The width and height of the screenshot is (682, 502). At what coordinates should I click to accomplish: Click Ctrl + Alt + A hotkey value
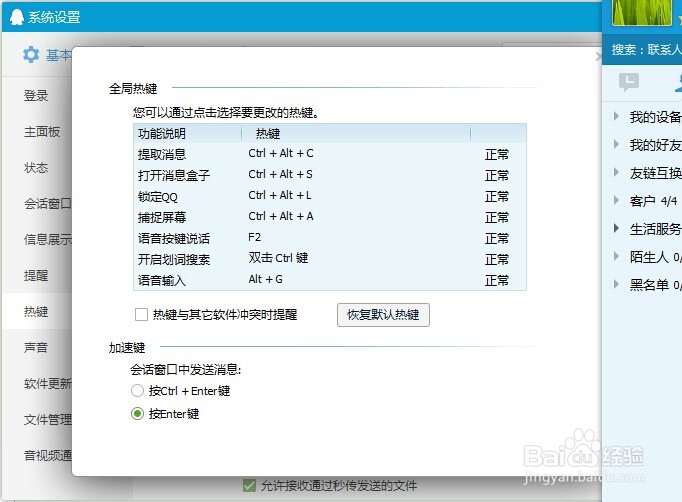pos(281,216)
